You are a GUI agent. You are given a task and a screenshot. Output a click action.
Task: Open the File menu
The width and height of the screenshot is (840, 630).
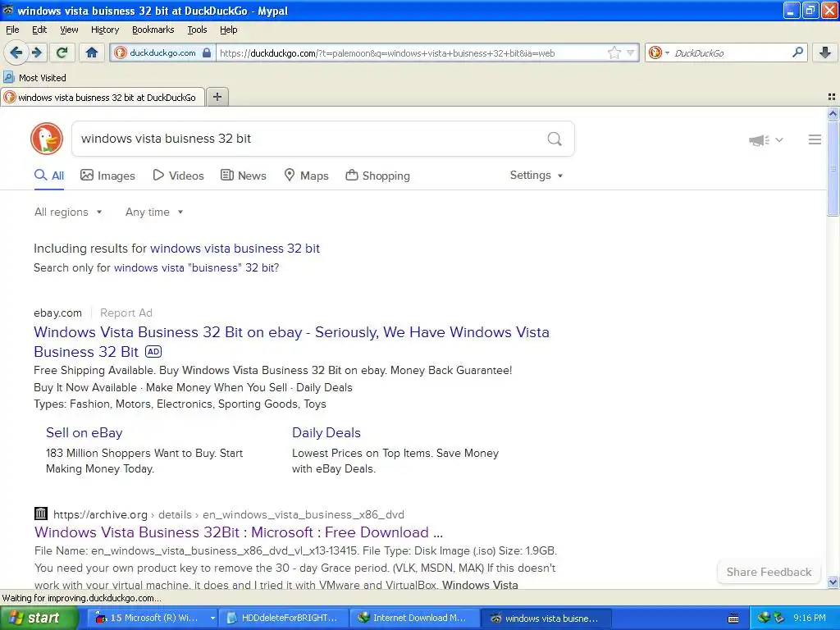click(x=12, y=30)
